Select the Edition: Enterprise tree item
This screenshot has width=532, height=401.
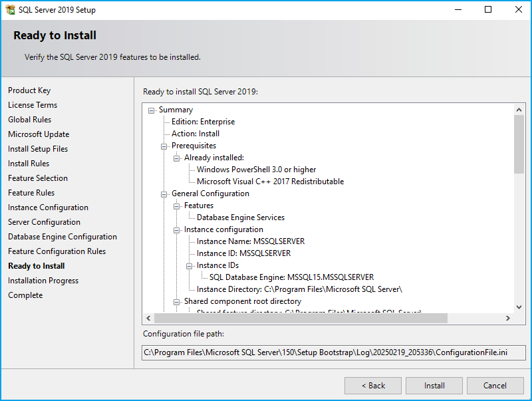pyautogui.click(x=203, y=122)
